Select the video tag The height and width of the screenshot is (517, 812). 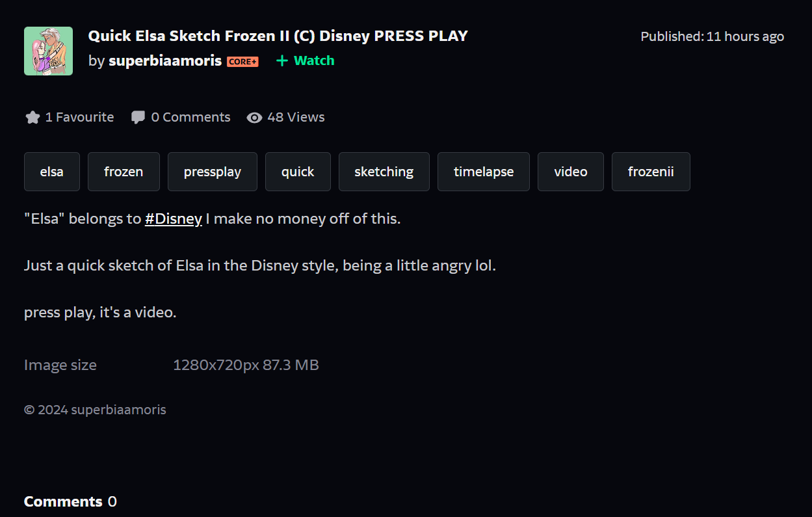tap(571, 172)
